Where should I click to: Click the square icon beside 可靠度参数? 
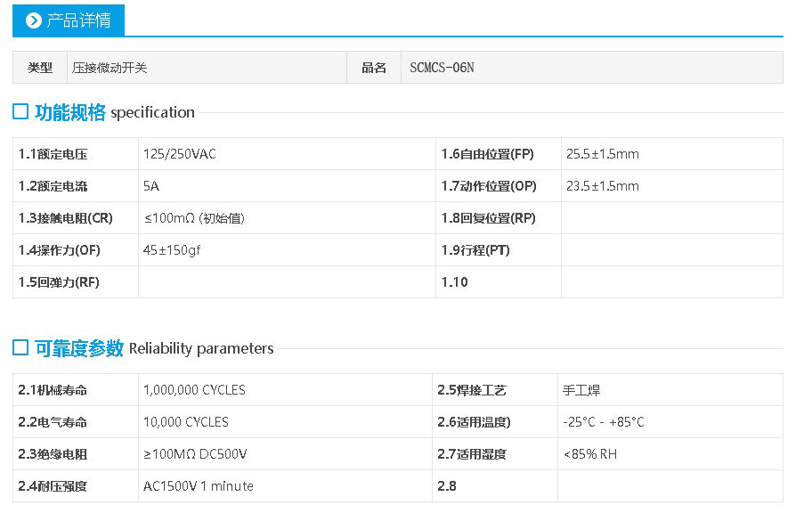point(20,347)
